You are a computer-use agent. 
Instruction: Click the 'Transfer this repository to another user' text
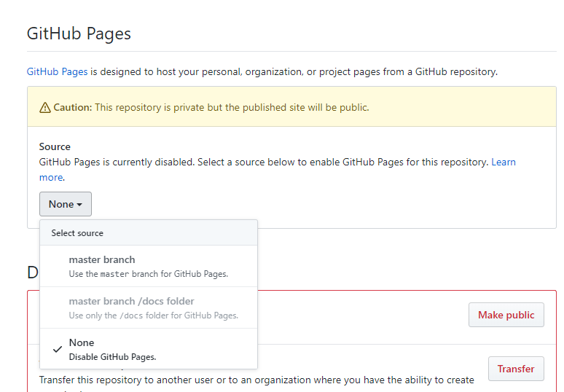[256, 380]
